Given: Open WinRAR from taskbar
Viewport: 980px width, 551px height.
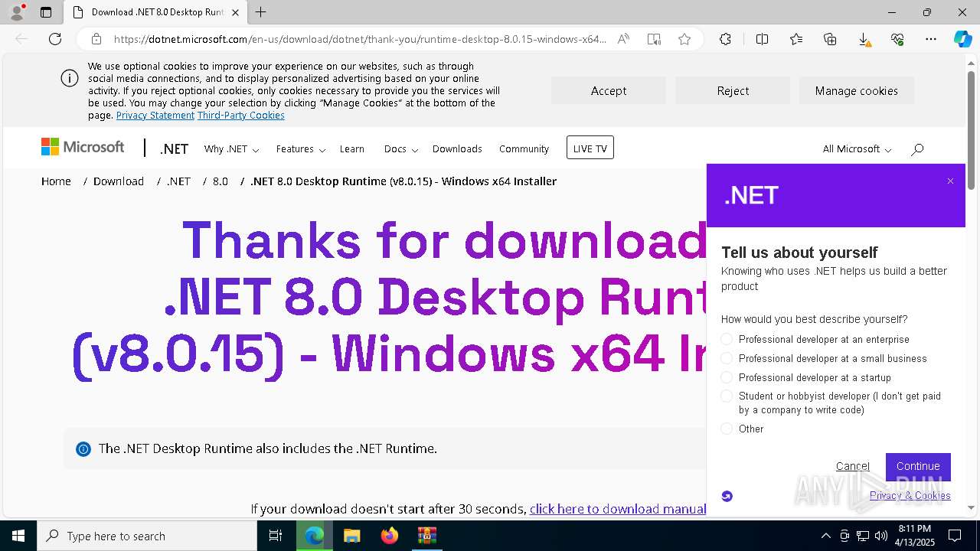Looking at the screenshot, I should point(427,536).
